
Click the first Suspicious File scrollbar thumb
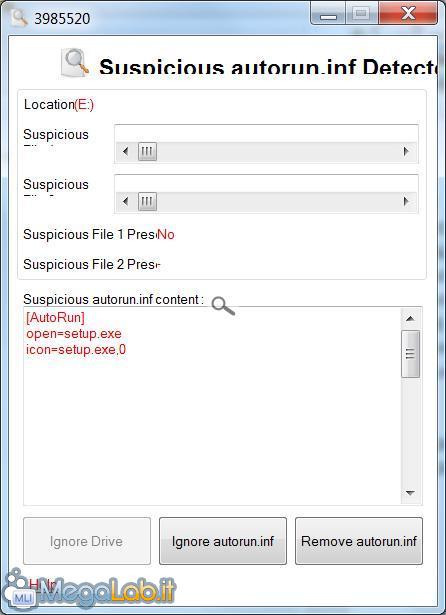pyautogui.click(x=147, y=151)
